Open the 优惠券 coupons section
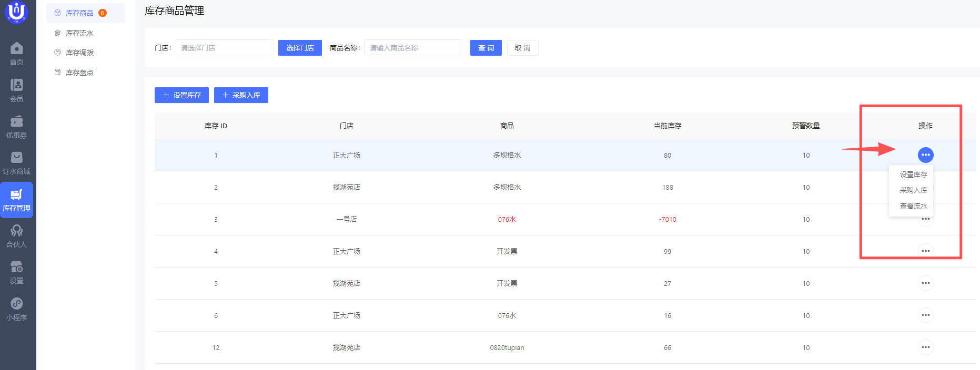 16,127
